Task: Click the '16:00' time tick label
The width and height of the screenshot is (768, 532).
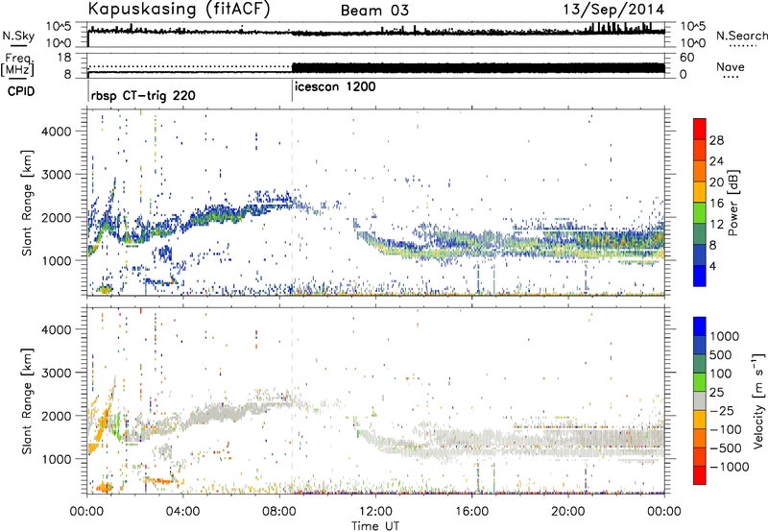Action: coord(471,512)
